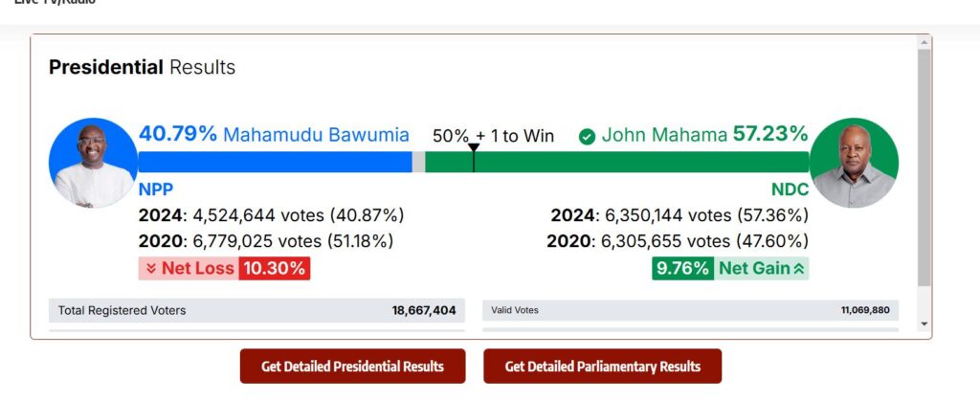
Task: Click the Total Registered Voters row
Action: click(x=256, y=310)
